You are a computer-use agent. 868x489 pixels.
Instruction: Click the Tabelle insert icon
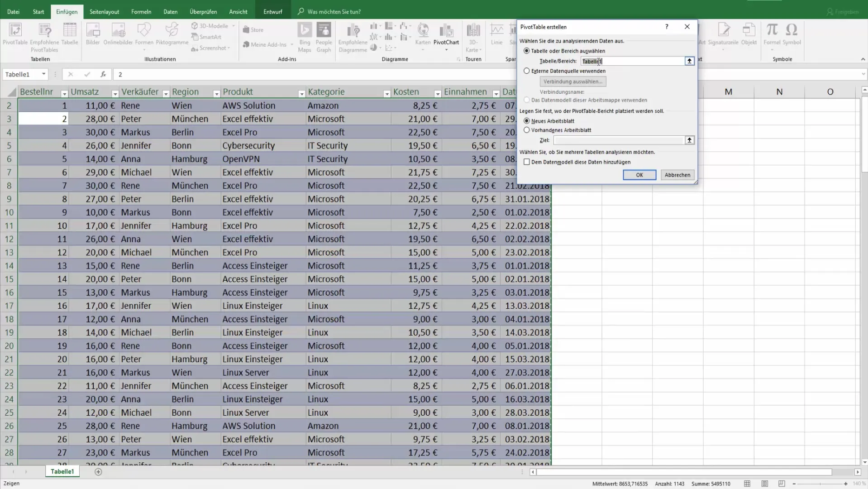70,34
